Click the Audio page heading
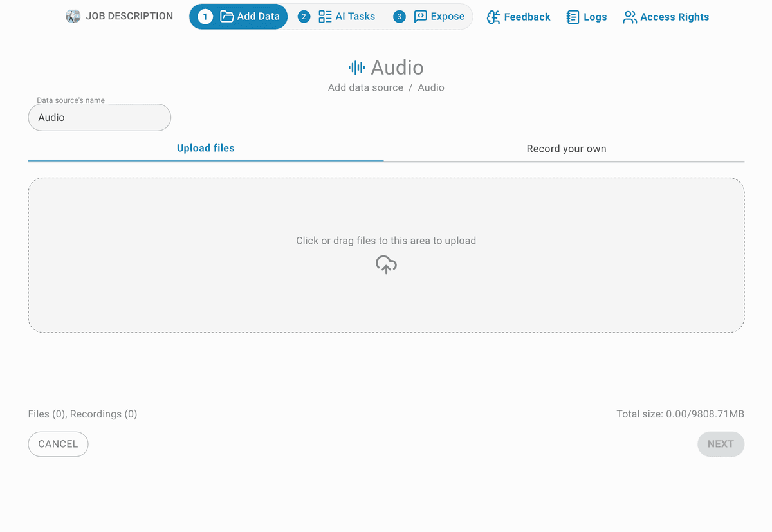The image size is (772, 532). pyautogui.click(x=397, y=68)
